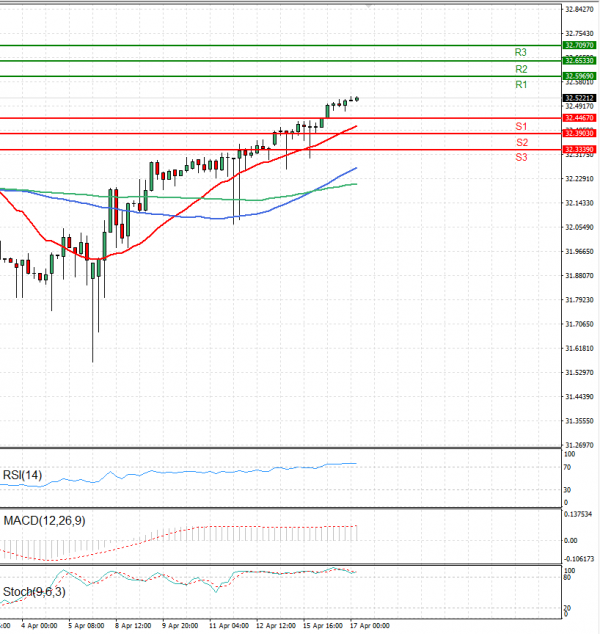
Task: Click the 17 Apr 00:00 time label
Action: pos(370,626)
